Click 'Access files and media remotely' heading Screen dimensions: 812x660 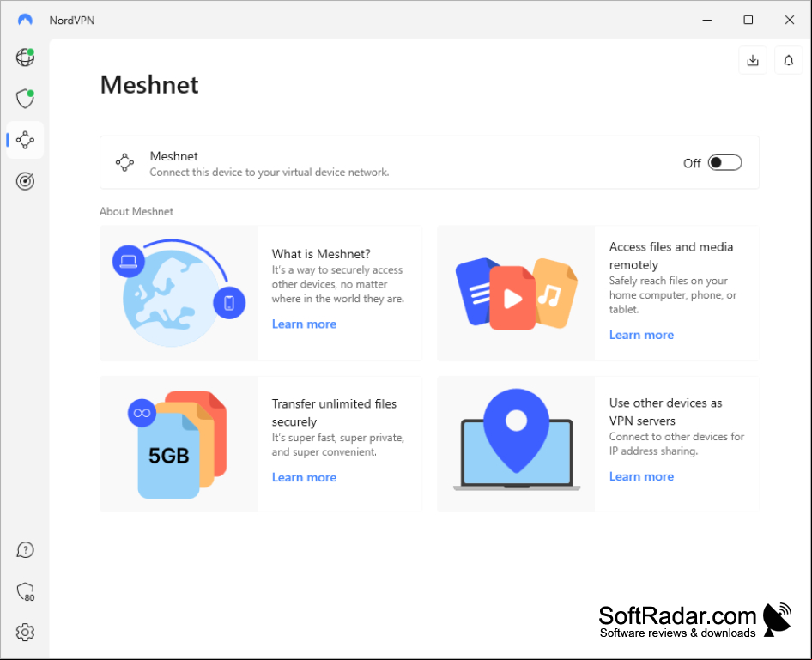(x=670, y=256)
